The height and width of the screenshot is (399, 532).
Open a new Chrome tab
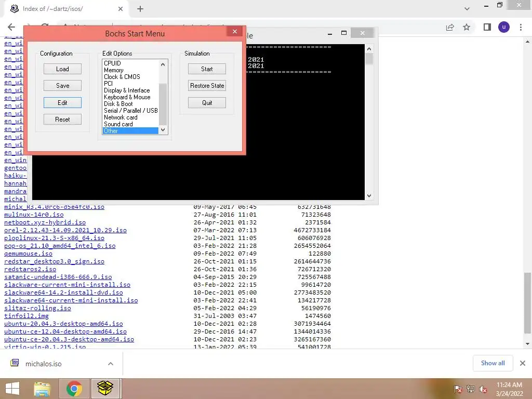(140, 9)
